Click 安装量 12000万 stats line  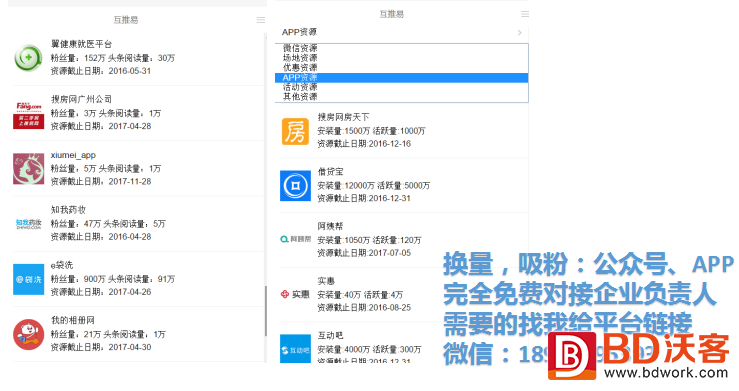tap(373, 186)
